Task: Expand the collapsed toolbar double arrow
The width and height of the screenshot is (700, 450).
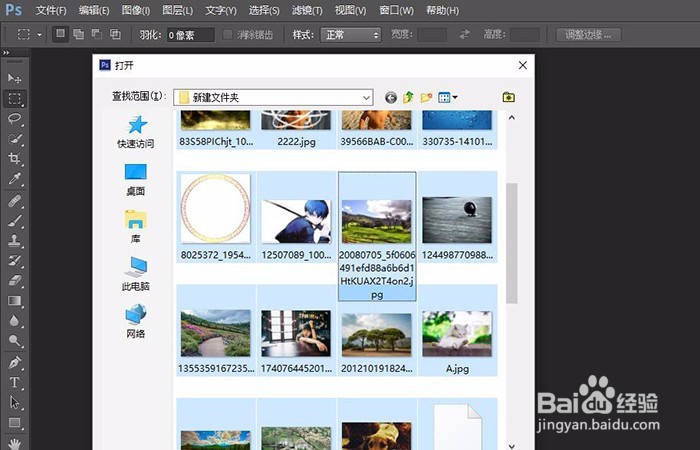Action: [6, 53]
